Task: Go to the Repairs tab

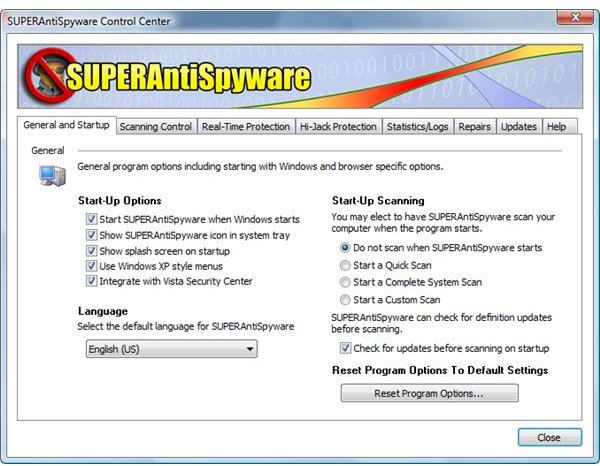Action: pos(474,127)
